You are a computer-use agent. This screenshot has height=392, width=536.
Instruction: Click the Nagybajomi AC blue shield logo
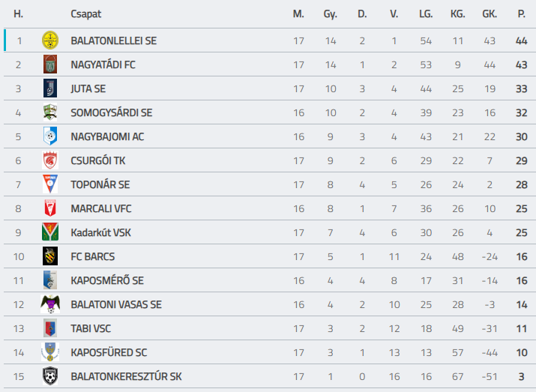tap(50, 136)
